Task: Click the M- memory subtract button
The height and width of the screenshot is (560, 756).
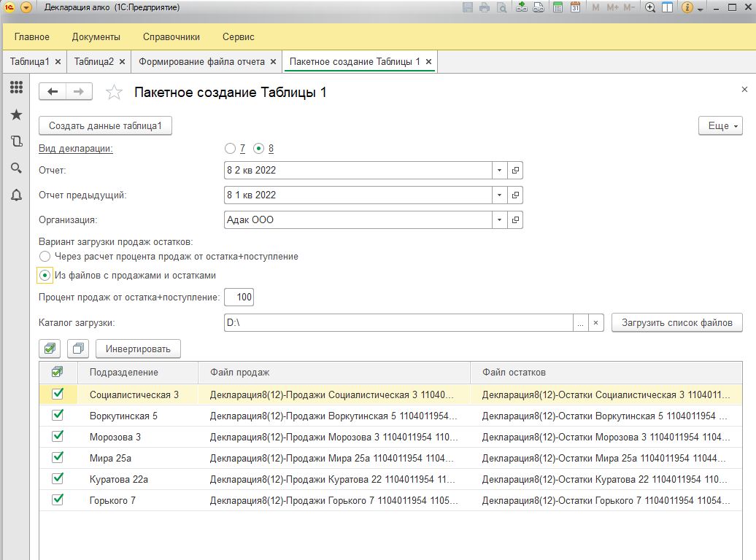Action: click(629, 7)
